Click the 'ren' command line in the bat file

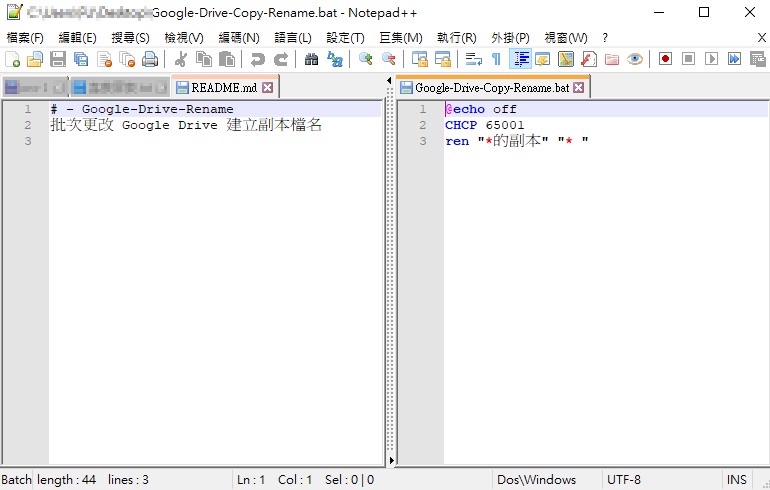517,141
